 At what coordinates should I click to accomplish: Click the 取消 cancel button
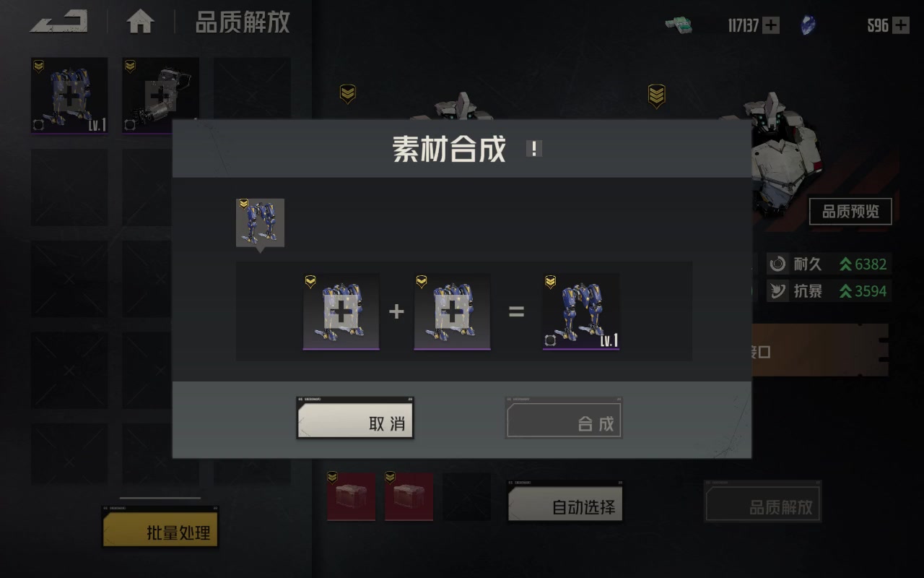[354, 417]
